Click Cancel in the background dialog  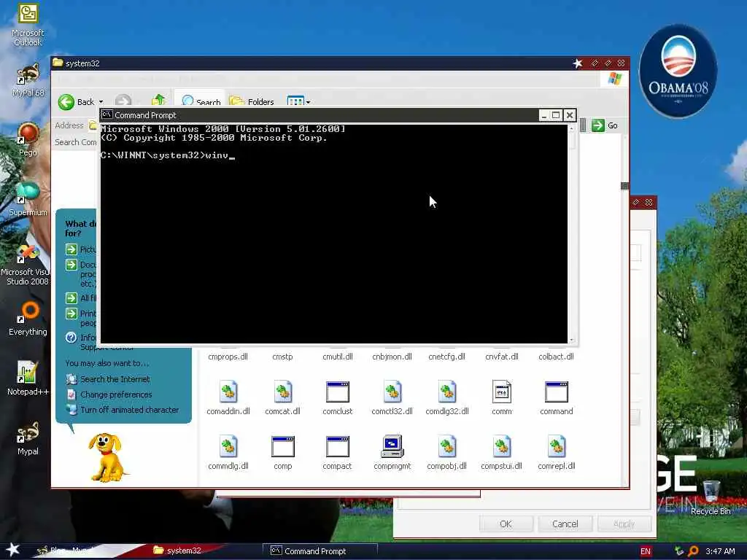(x=565, y=524)
